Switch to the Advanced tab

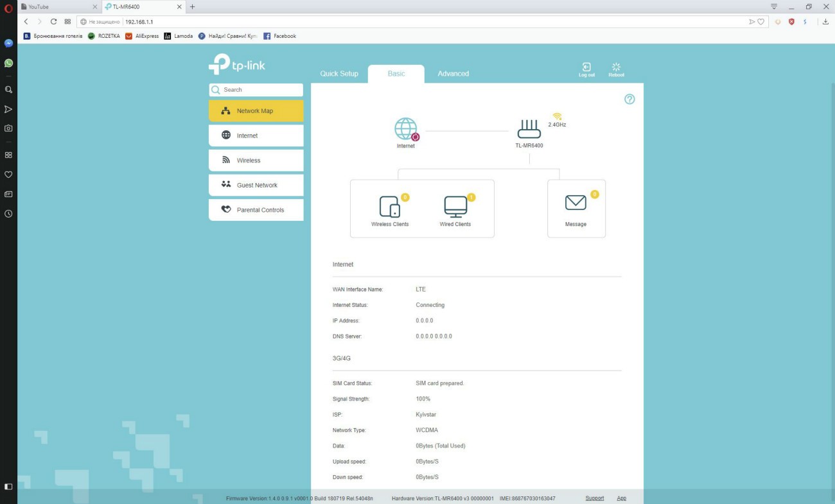click(x=453, y=74)
